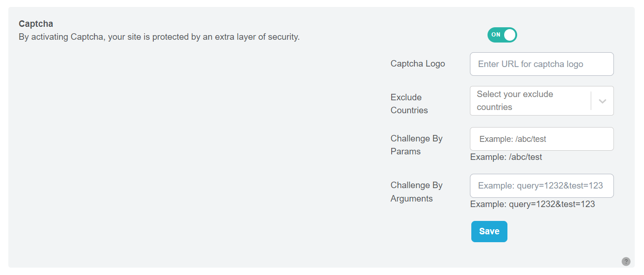The width and height of the screenshot is (644, 275).
Task: Disable the Captcha toggle switch
Action: [502, 35]
